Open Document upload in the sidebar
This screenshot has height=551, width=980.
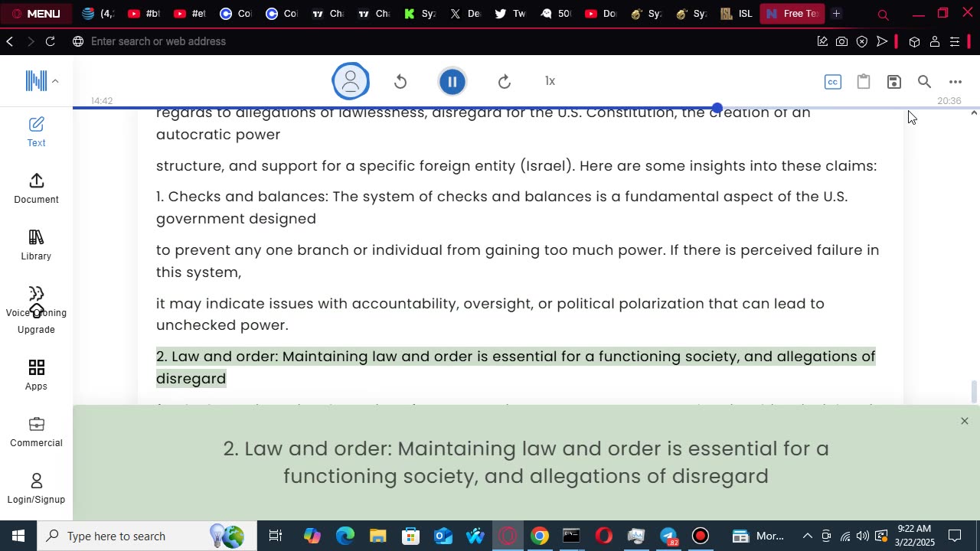pyautogui.click(x=36, y=188)
